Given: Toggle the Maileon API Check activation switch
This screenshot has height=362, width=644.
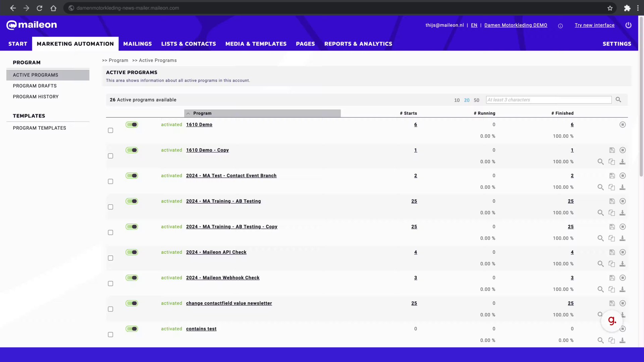Looking at the screenshot, I should pyautogui.click(x=131, y=252).
